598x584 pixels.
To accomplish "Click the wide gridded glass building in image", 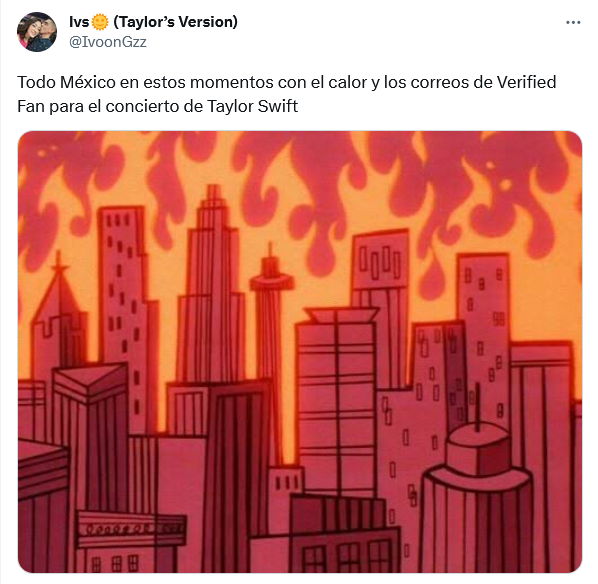I will point(336,401).
